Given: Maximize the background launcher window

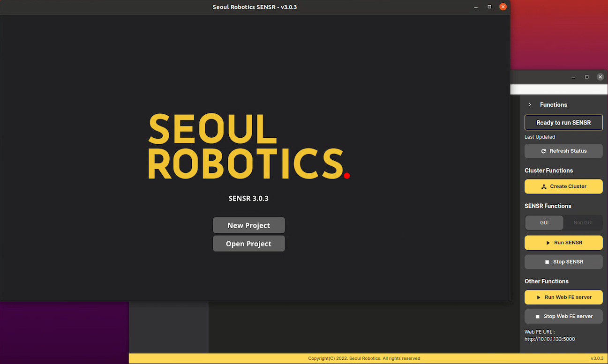Looking at the screenshot, I should (586, 77).
